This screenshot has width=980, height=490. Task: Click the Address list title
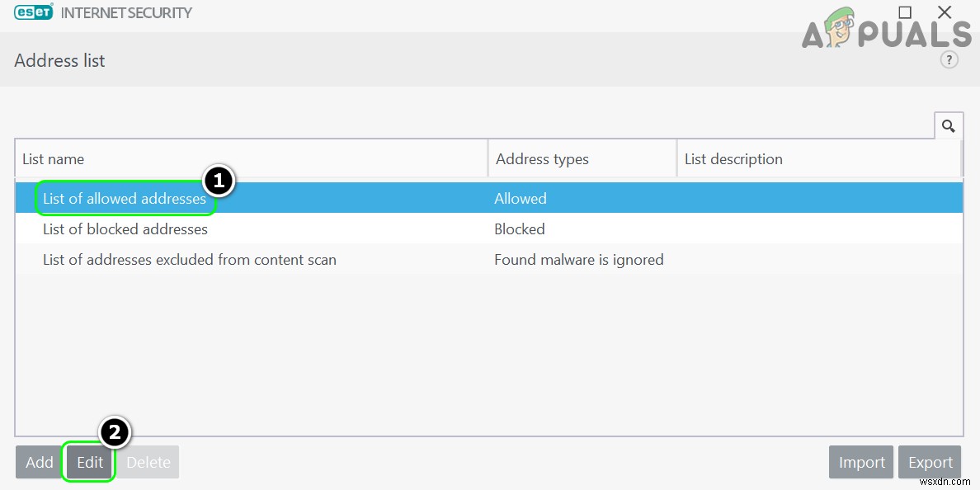59,60
